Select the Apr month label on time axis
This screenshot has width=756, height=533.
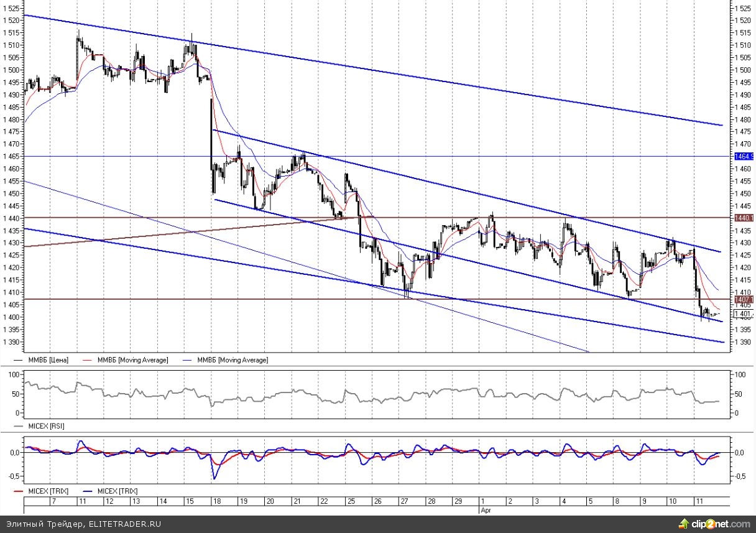[486, 509]
